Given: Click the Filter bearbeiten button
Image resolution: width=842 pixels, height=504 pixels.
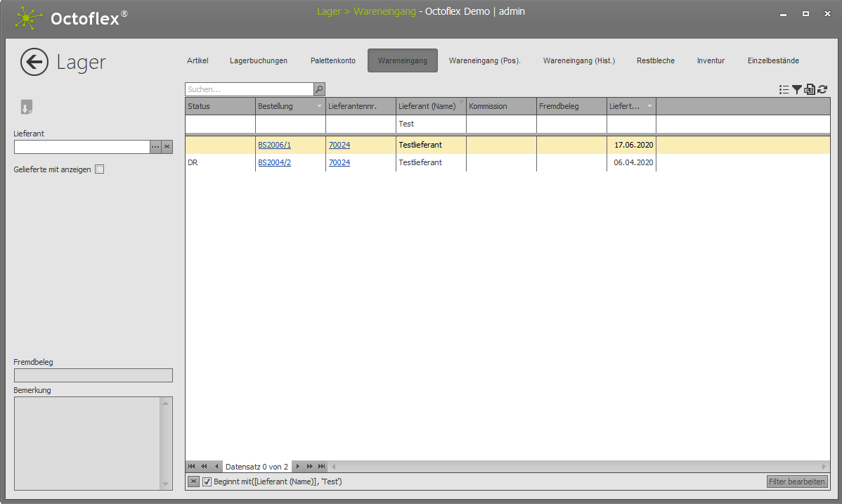Looking at the screenshot, I should click(x=797, y=482).
